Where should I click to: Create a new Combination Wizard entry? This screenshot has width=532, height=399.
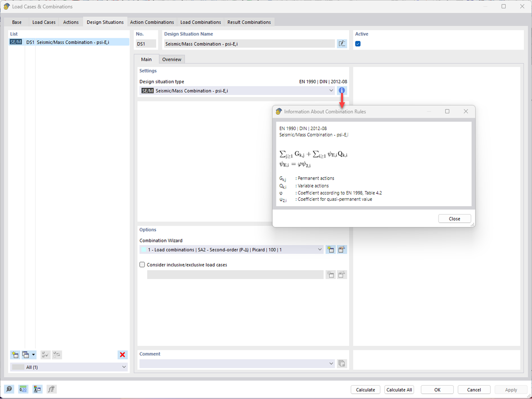[330, 249]
